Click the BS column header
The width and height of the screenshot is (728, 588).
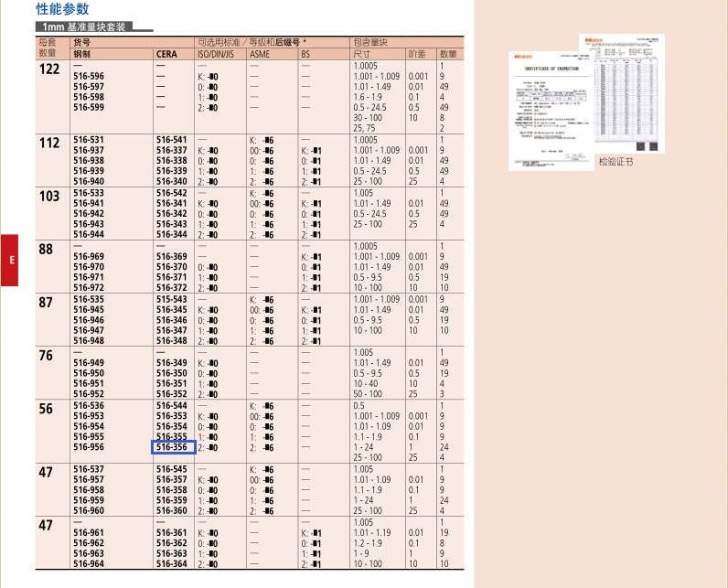coord(305,54)
